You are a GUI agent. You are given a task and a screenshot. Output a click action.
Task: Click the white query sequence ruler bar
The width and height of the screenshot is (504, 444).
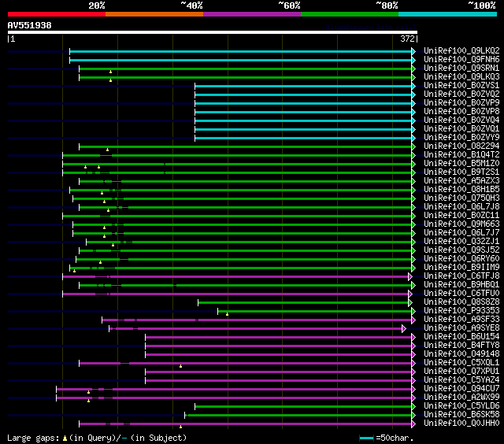click(213, 32)
